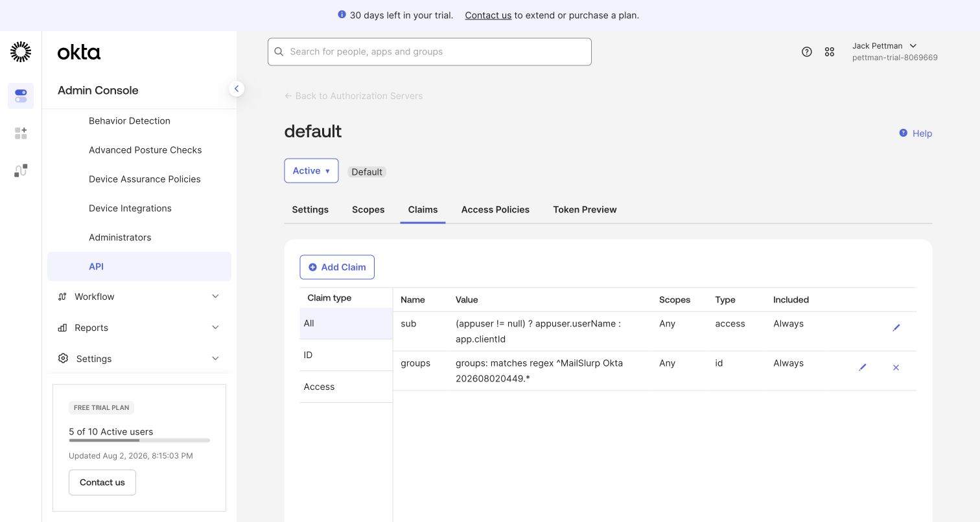Viewport: 980px width, 522px height.
Task: Open the Admin Console toggle icon in rail
Action: point(21,96)
